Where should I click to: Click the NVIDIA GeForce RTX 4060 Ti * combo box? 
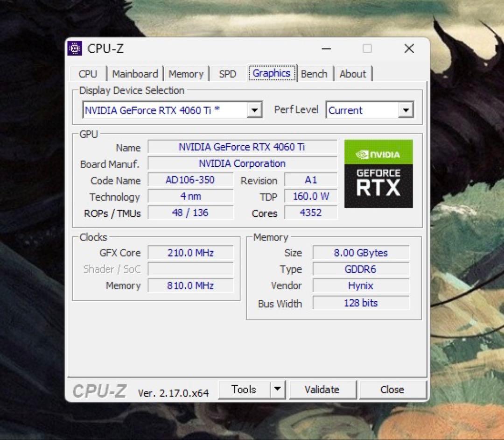[x=172, y=110]
